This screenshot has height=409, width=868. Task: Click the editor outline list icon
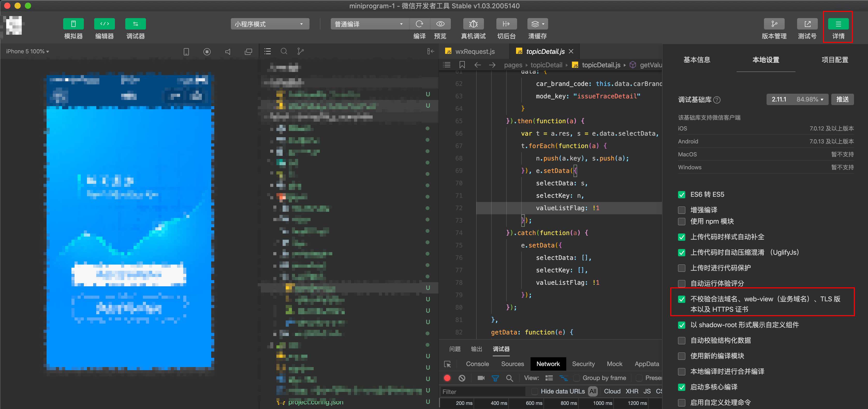pyautogui.click(x=447, y=65)
